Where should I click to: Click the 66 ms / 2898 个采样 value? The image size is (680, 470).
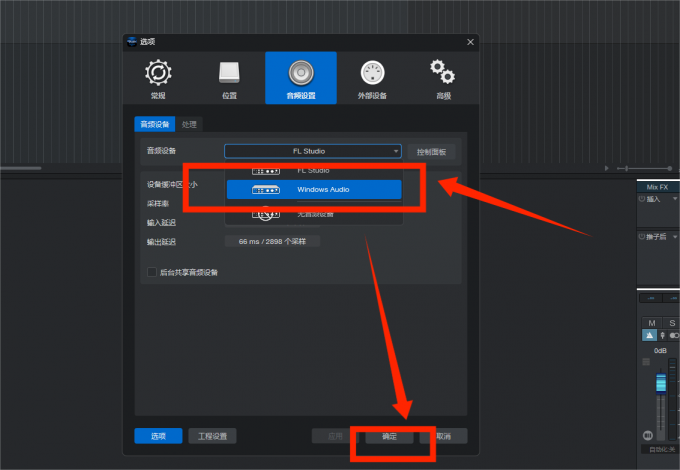[x=272, y=242]
